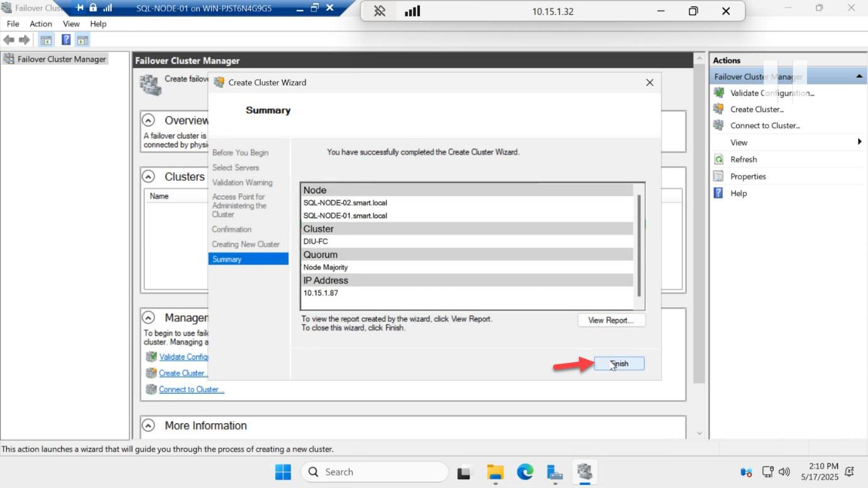Click the Forward arrow in toolbar
Screen dimensions: 868x488
[25, 40]
